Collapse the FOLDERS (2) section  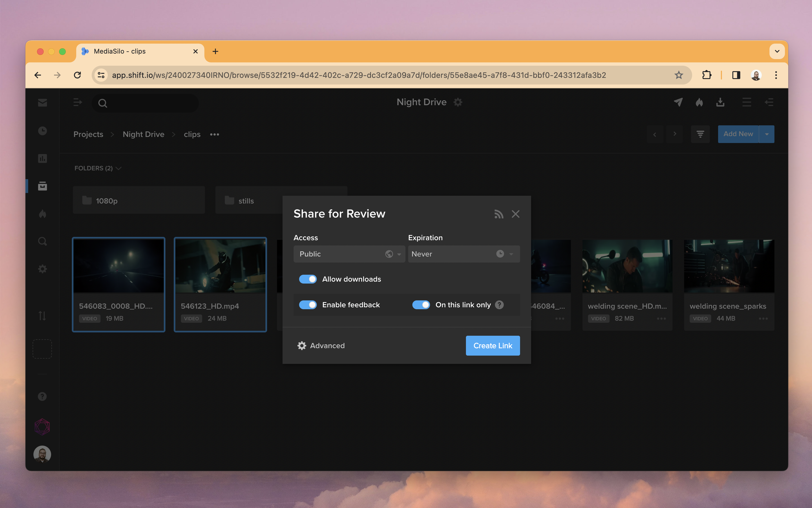tap(98, 168)
